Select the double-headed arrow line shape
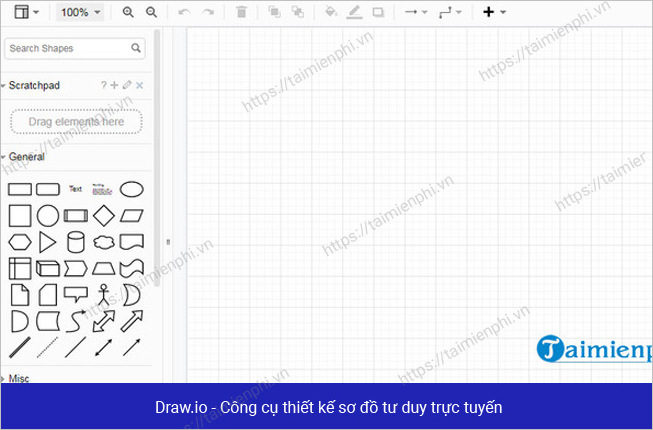653x430 pixels. click(104, 348)
